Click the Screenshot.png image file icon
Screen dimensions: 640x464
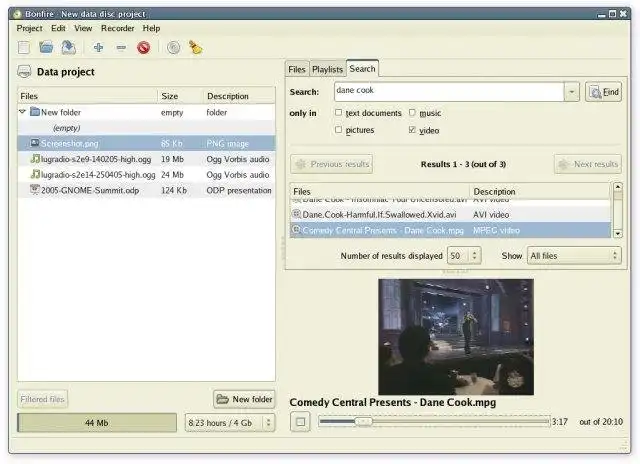[35, 143]
